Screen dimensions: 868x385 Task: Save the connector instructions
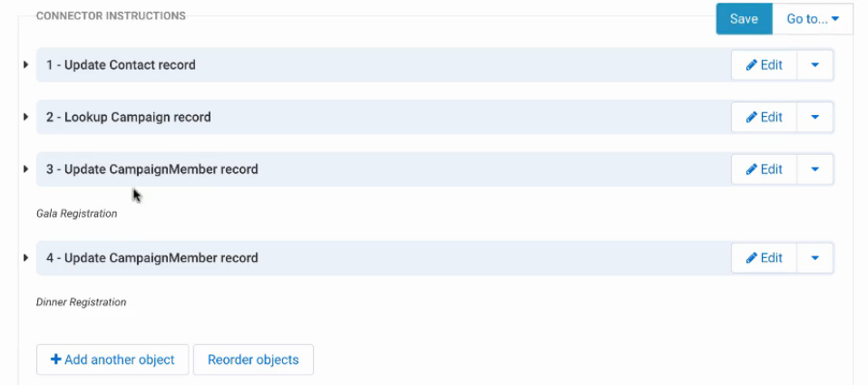[744, 19]
